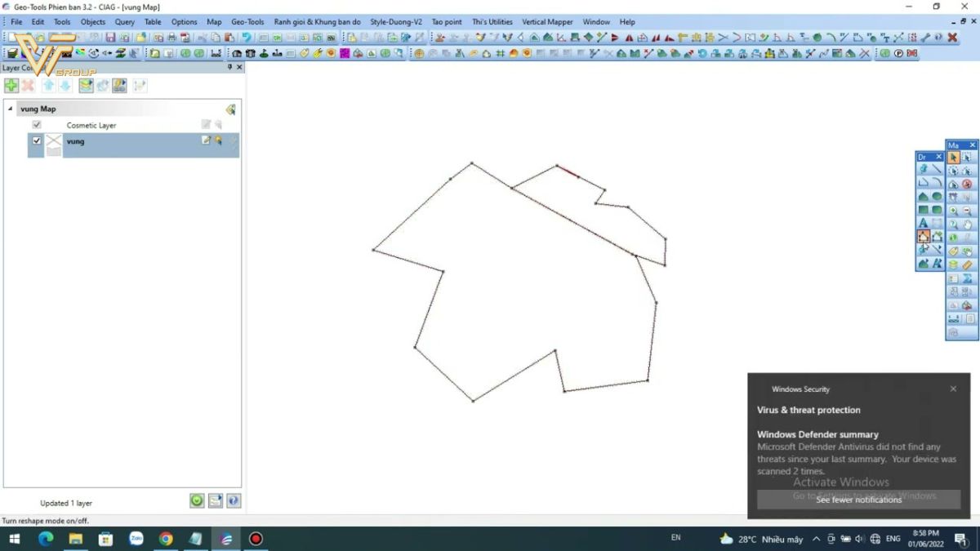Select the Label tag tool in Main toolbar
This screenshot has height=551, width=980.
pyautogui.click(x=953, y=251)
